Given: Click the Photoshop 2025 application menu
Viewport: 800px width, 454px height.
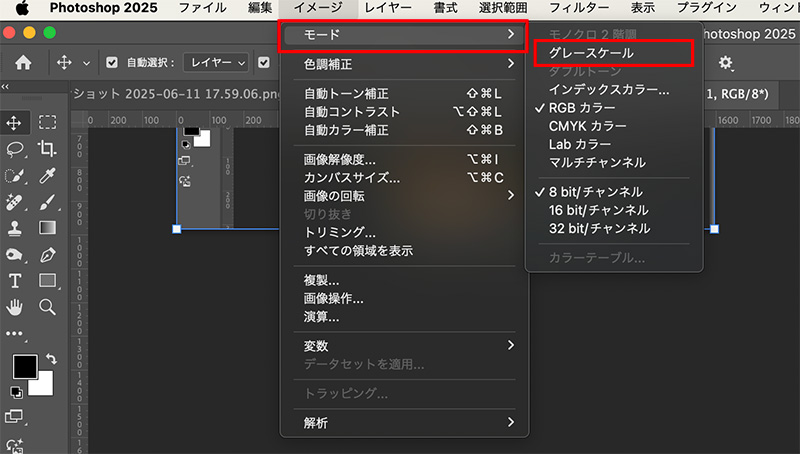Looking at the screenshot, I should pos(104,8).
